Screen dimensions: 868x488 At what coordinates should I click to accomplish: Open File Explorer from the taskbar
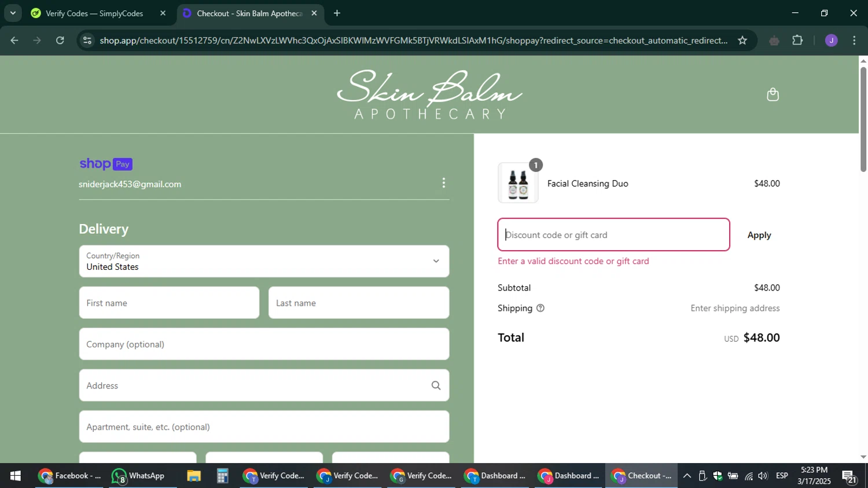pos(193,476)
